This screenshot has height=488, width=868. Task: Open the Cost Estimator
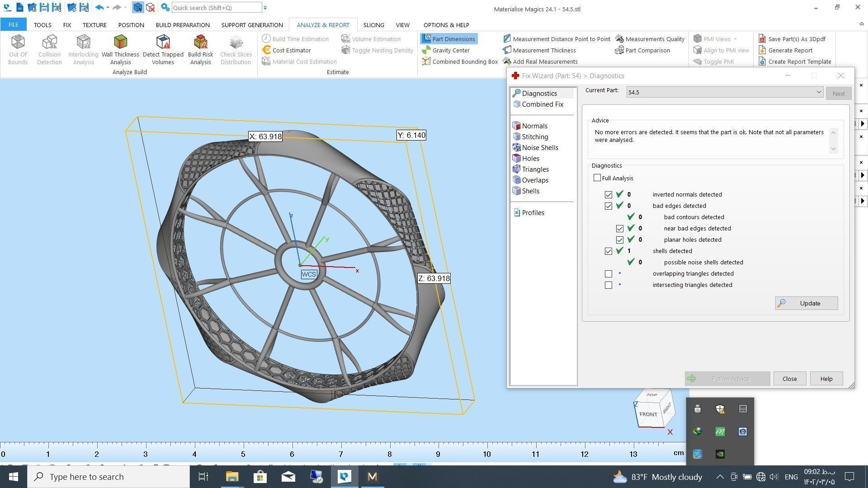[287, 50]
